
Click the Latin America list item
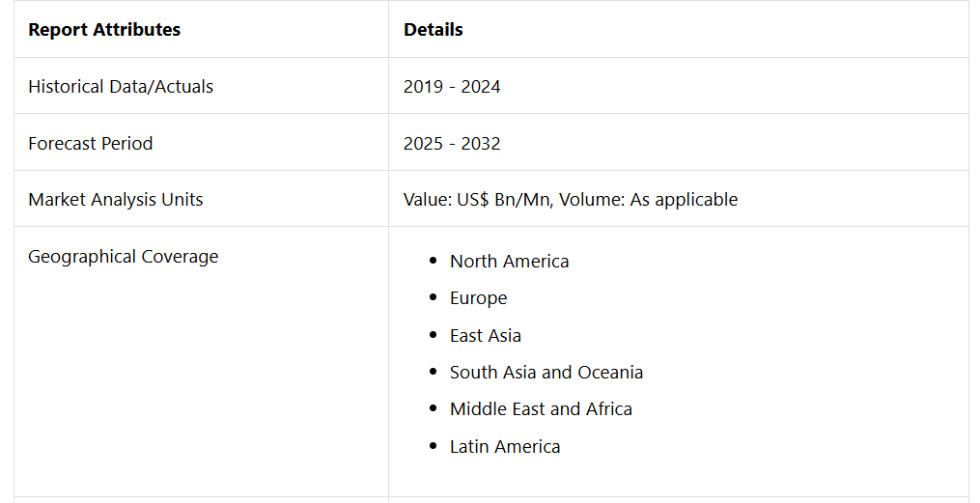pos(504,447)
